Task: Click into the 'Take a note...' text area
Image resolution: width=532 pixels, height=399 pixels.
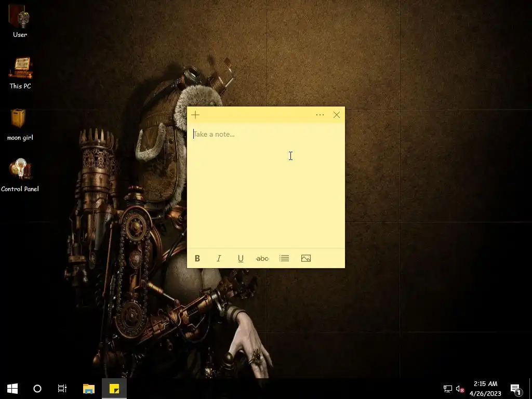Action: (x=266, y=185)
